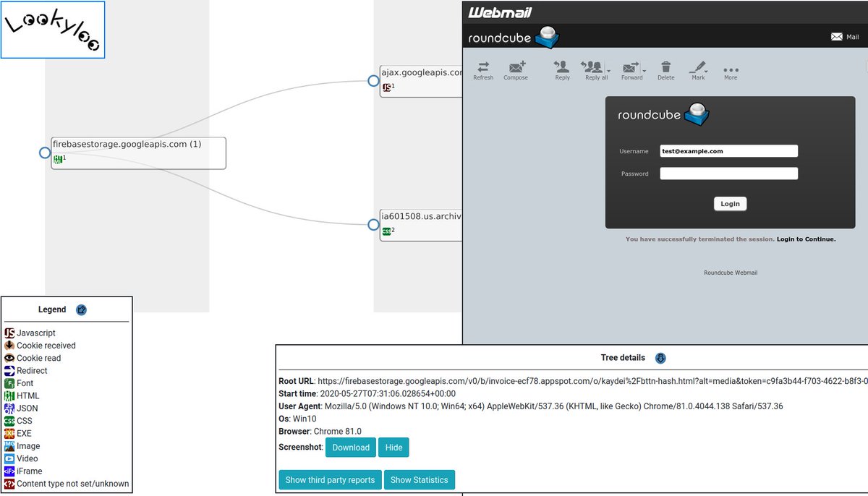Click the Refresh icon in webmail screenshot

(x=483, y=67)
